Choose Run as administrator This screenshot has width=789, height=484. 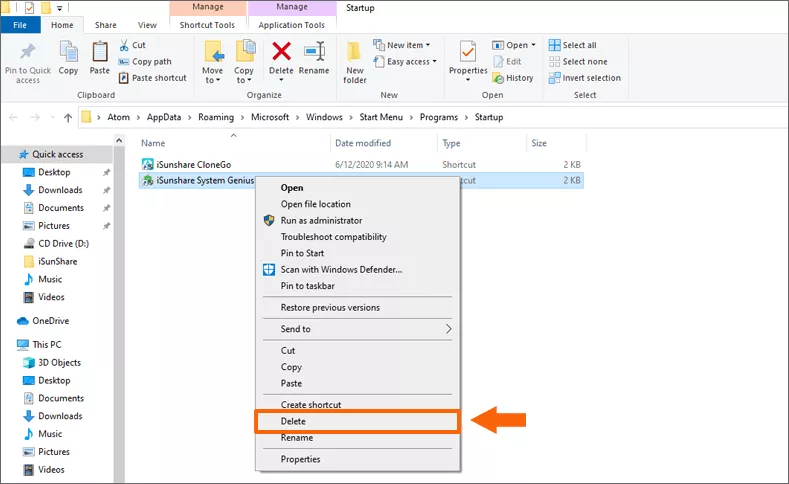(358, 220)
